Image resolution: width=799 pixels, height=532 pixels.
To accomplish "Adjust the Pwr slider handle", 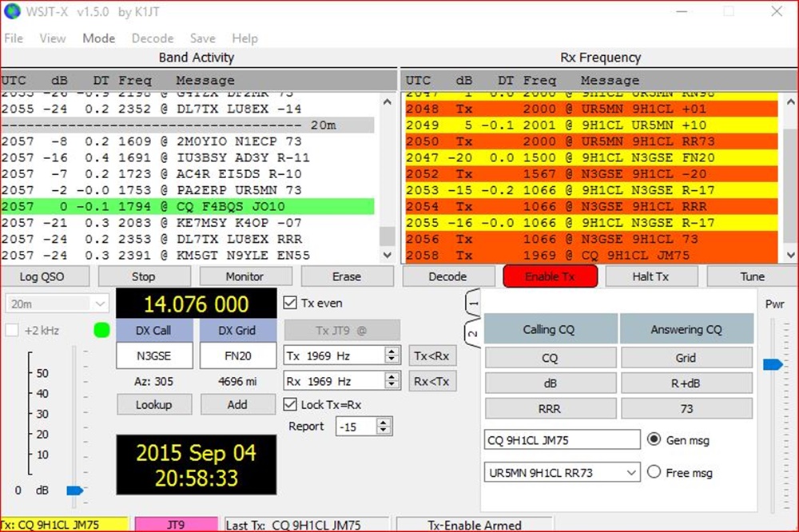I will pyautogui.click(x=773, y=365).
